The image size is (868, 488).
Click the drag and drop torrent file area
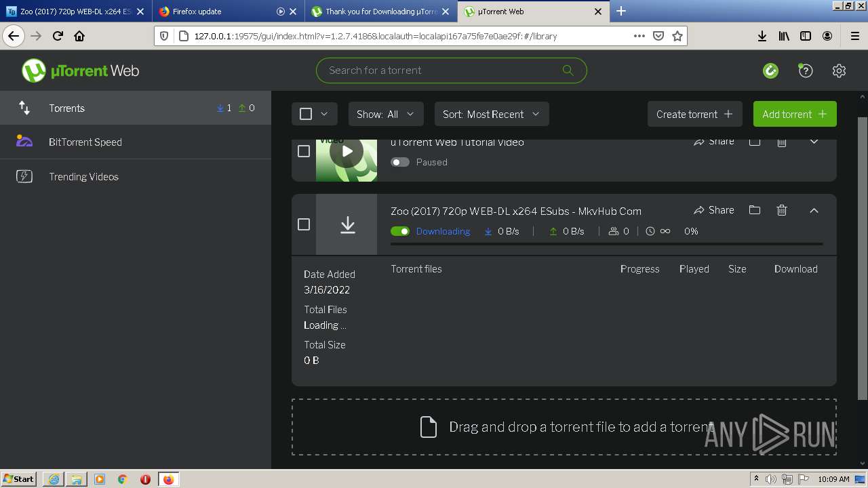pyautogui.click(x=564, y=427)
